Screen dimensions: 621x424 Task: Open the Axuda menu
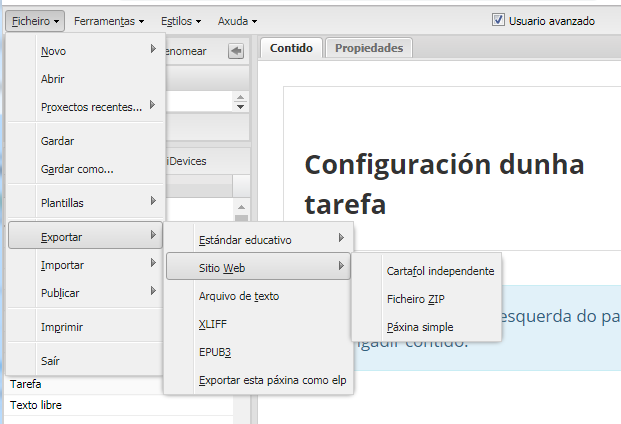point(237,21)
